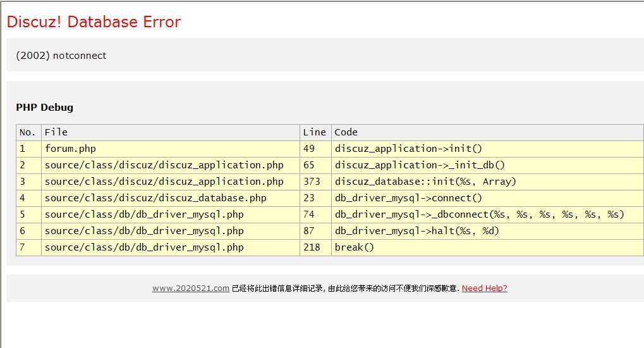Screen dimensions: 644x348
Task: Click the break() code cell
Action: coord(487,247)
